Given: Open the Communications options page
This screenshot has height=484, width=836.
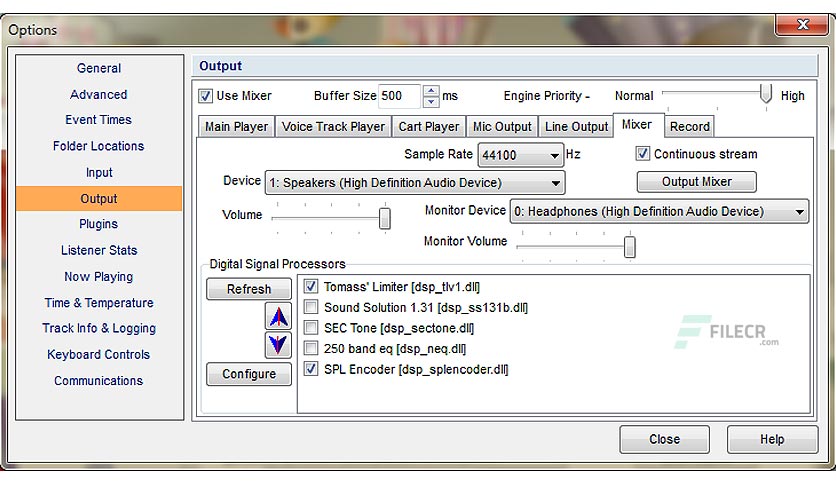Looking at the screenshot, I should (x=99, y=381).
